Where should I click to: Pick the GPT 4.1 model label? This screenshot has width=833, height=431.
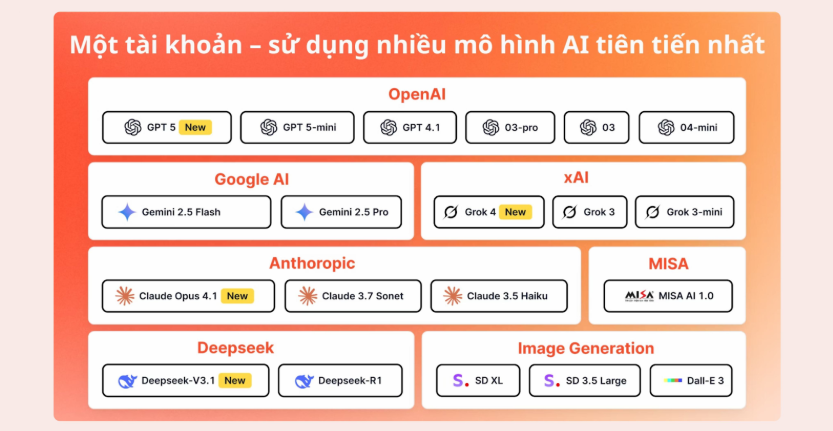pos(421,128)
